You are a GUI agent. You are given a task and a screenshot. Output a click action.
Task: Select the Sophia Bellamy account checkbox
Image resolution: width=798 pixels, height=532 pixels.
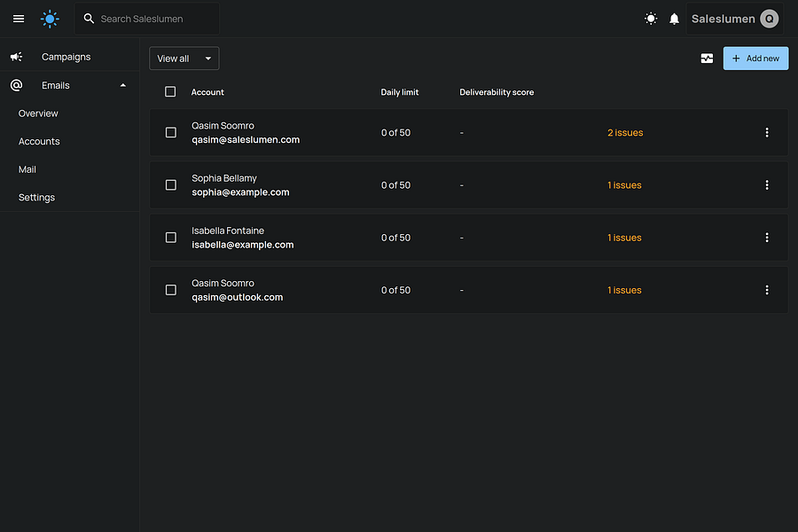tap(171, 185)
